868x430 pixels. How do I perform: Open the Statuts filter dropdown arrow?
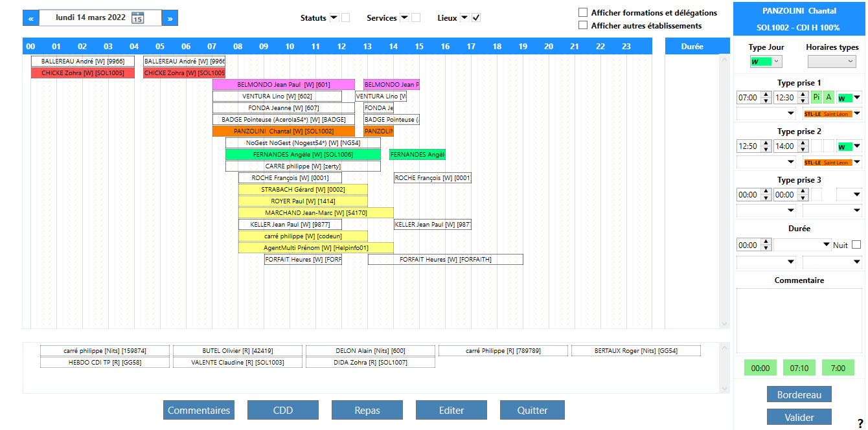334,17
